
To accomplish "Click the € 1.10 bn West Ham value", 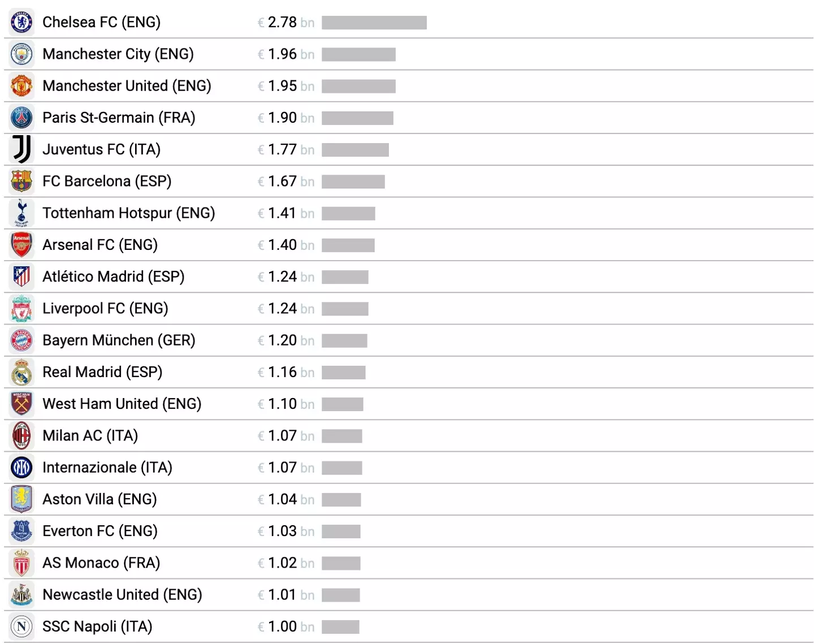I will (x=285, y=404).
